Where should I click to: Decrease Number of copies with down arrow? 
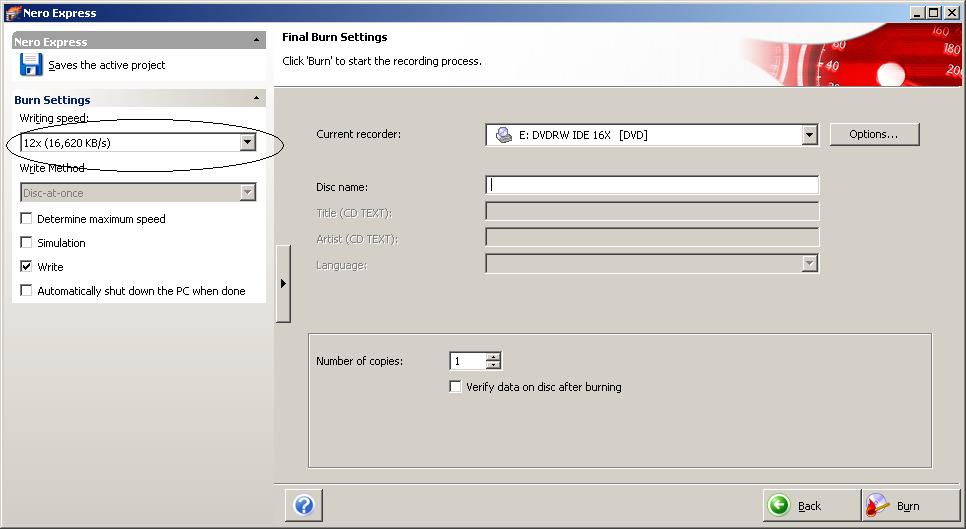pos(493,365)
